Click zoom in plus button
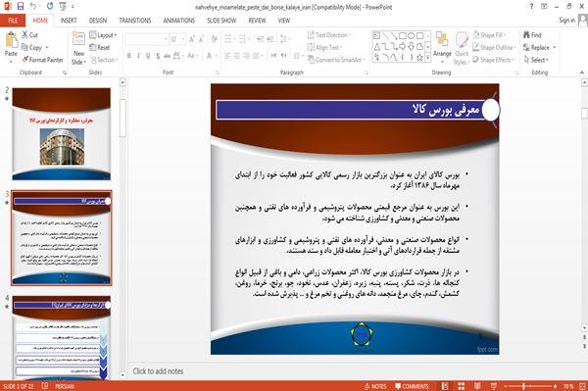This screenshot has width=588, height=391. pyautogui.click(x=555, y=386)
